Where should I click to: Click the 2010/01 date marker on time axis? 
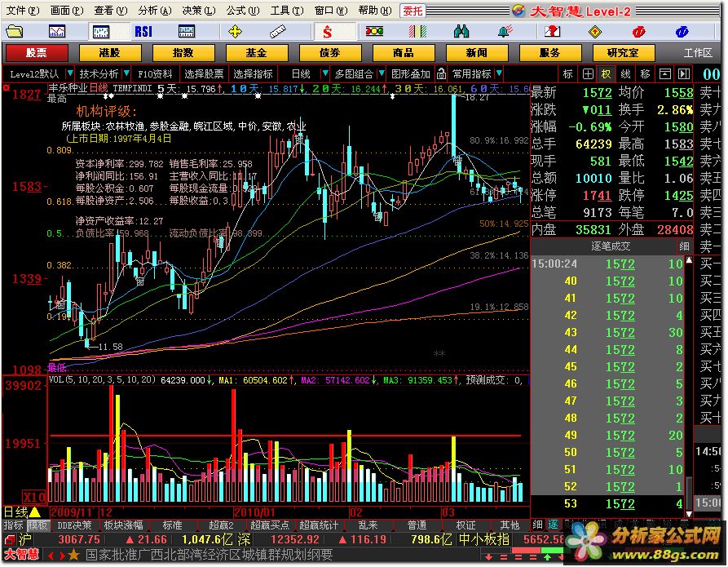point(254,512)
